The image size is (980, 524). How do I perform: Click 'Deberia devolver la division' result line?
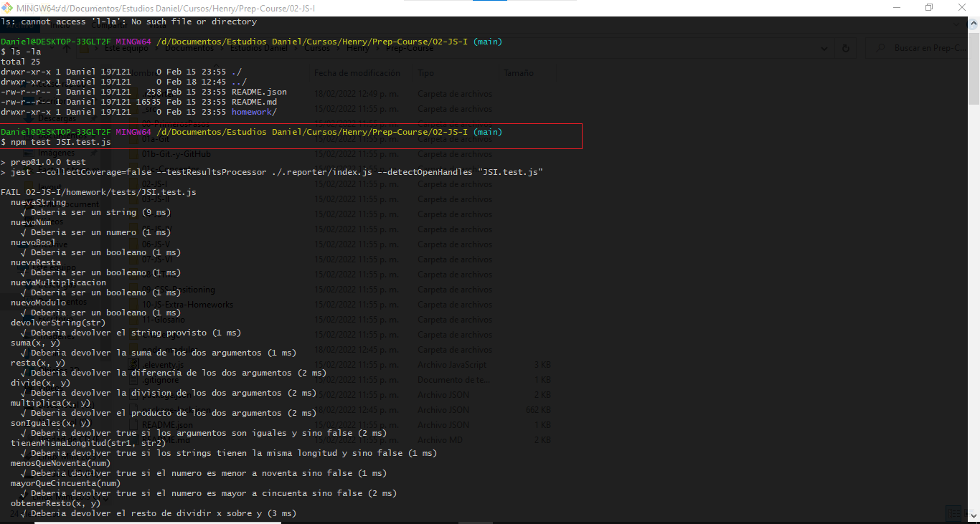(x=169, y=393)
